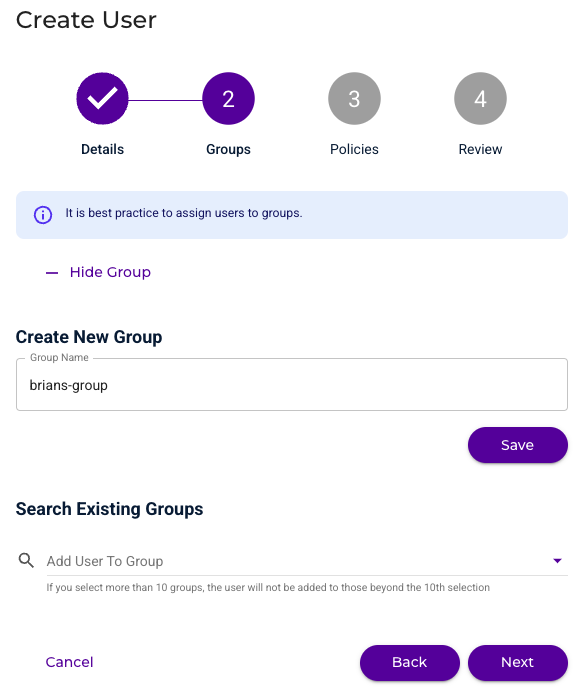Collapse section via Hide Group link
This screenshot has height=696, width=578.
[110, 272]
